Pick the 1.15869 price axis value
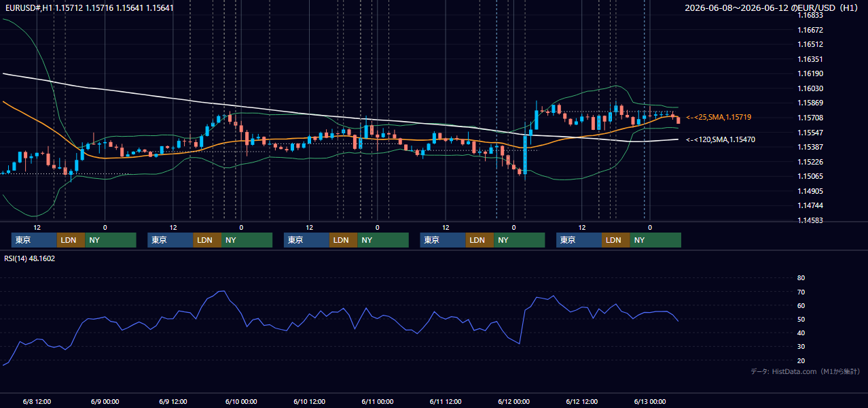This screenshot has height=408, width=868. (x=810, y=103)
